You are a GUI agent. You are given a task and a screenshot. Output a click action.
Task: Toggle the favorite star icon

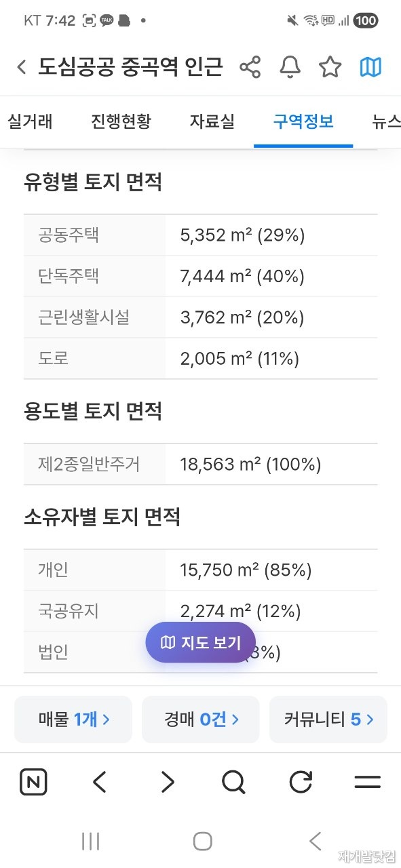coord(330,67)
